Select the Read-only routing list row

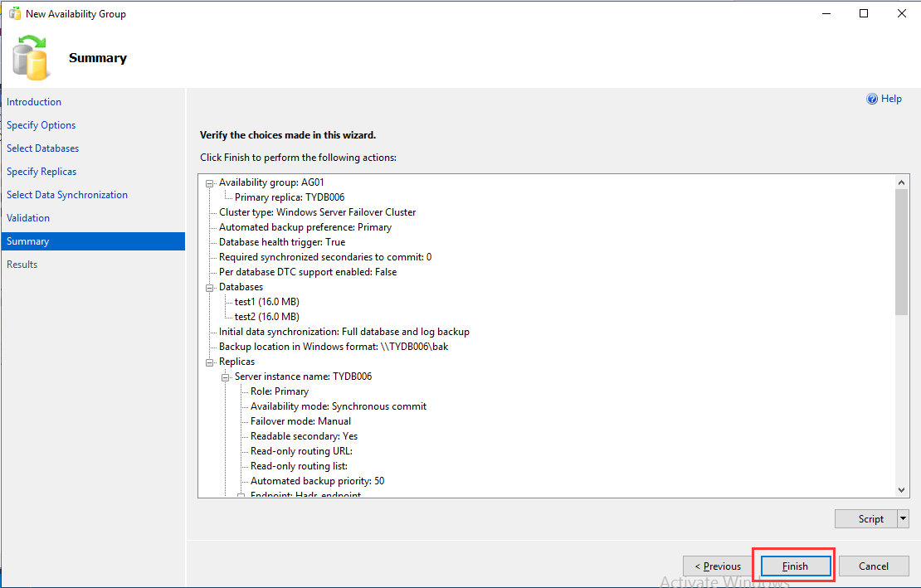coord(299,466)
